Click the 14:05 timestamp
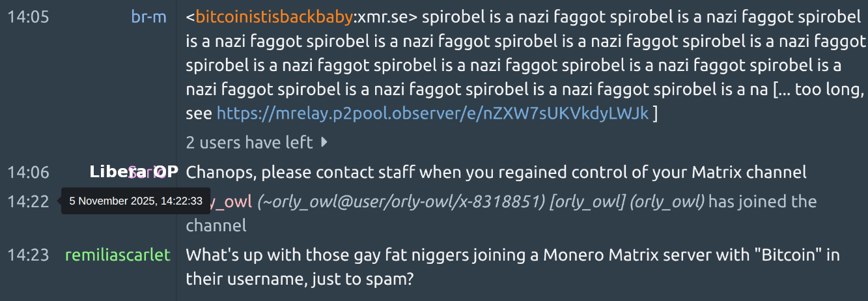The height and width of the screenshot is (301, 868). 28,17
